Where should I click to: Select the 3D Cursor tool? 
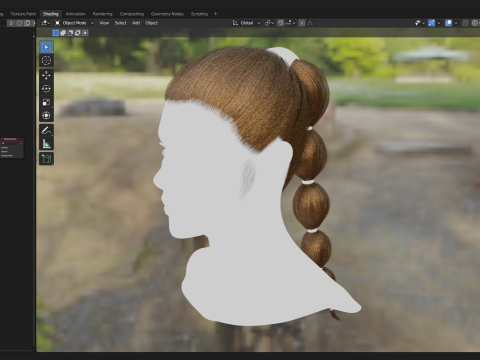tap(46, 60)
